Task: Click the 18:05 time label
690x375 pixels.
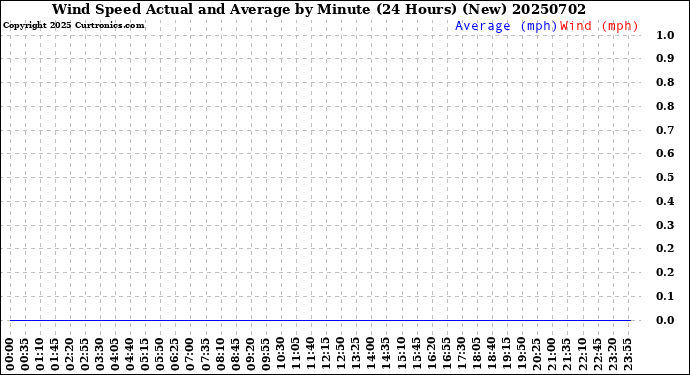Action: (476, 355)
